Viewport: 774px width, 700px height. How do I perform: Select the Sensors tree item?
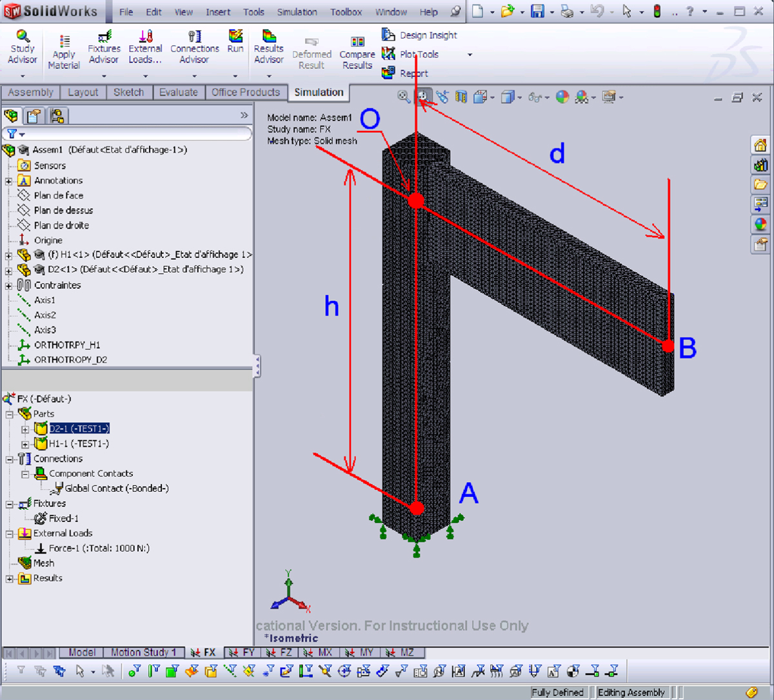tap(43, 166)
